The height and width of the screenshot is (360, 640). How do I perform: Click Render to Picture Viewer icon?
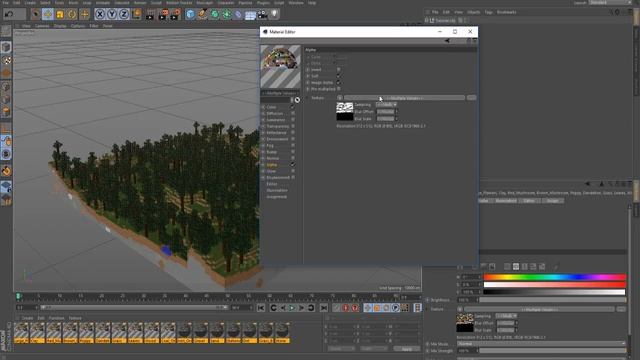(163, 15)
